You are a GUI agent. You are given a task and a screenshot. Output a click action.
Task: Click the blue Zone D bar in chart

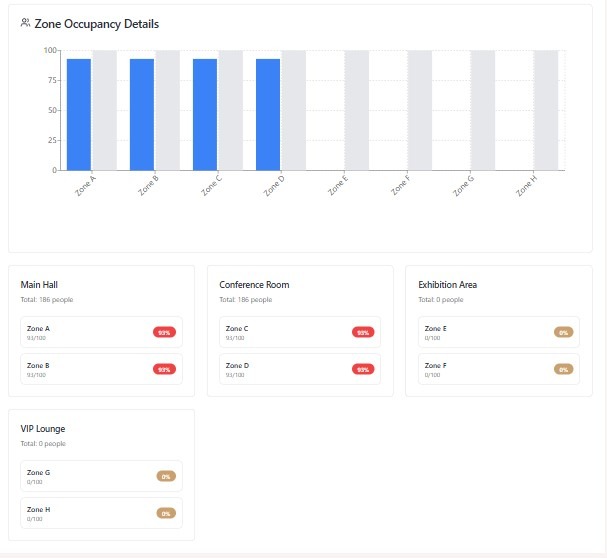point(268,114)
